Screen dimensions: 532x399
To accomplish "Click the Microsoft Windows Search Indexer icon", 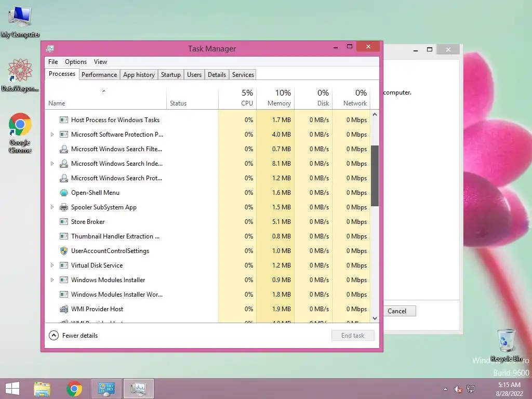I will (x=64, y=164).
